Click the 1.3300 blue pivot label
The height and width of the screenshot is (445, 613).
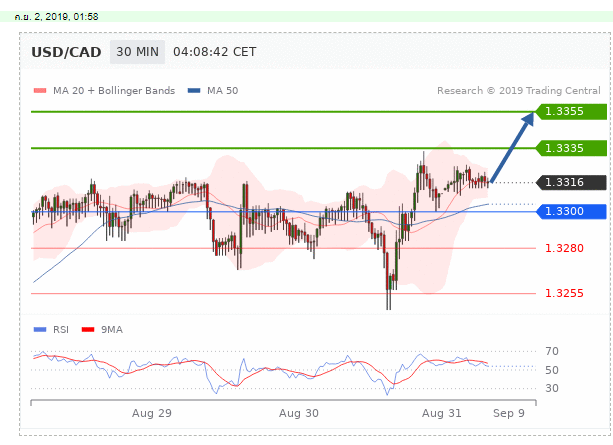point(571,212)
